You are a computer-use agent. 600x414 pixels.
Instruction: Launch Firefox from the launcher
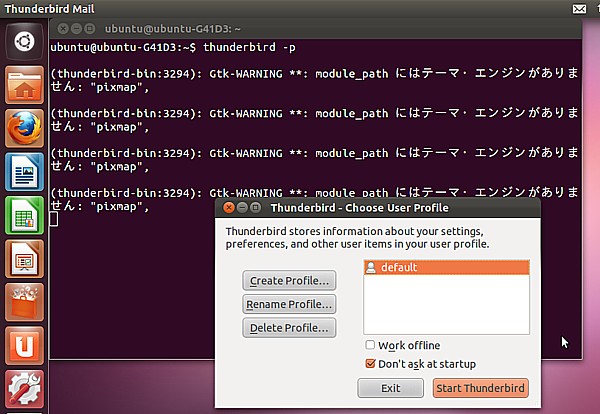click(24, 128)
